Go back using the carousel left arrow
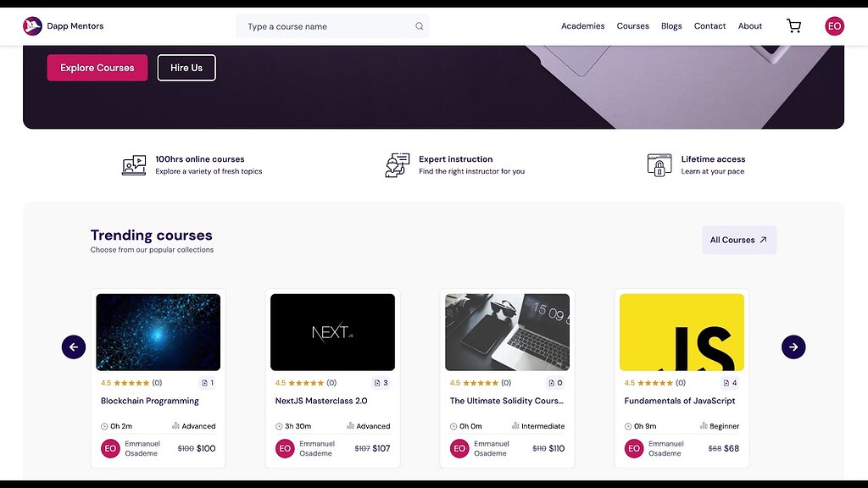This screenshot has height=488, width=868. click(73, 347)
